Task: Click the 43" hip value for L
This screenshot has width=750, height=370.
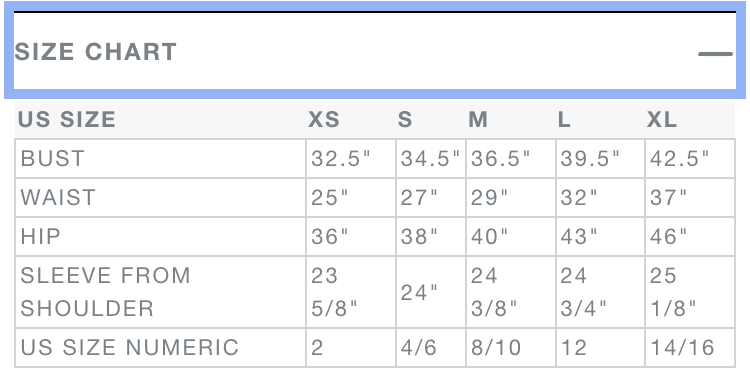Action: point(579,237)
